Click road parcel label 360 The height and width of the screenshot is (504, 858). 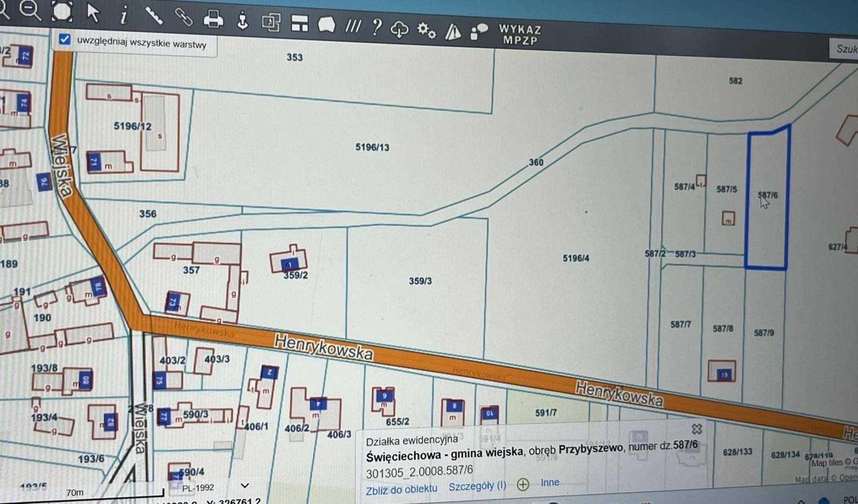pyautogui.click(x=536, y=162)
